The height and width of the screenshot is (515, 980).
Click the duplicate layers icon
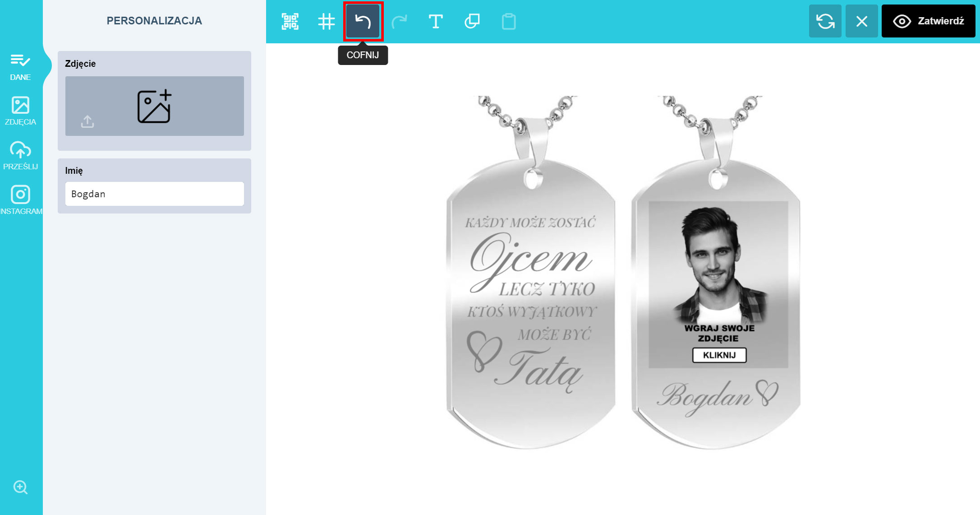(472, 21)
